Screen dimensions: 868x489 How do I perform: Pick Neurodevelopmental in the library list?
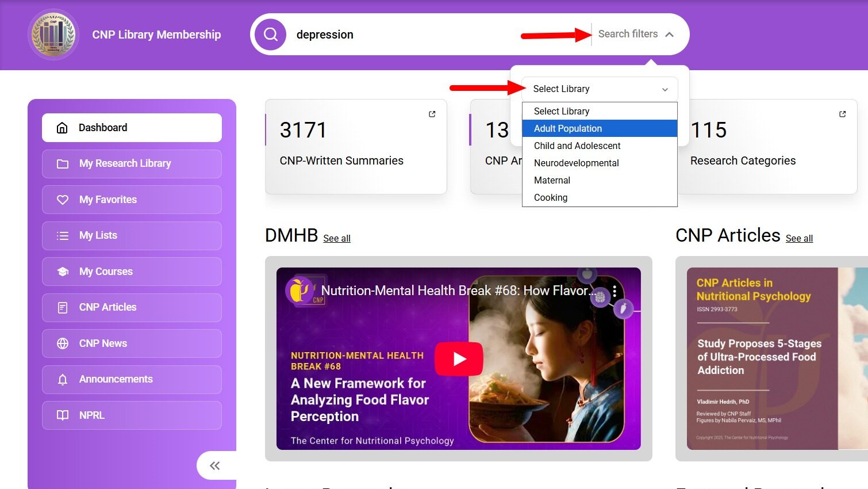(576, 163)
